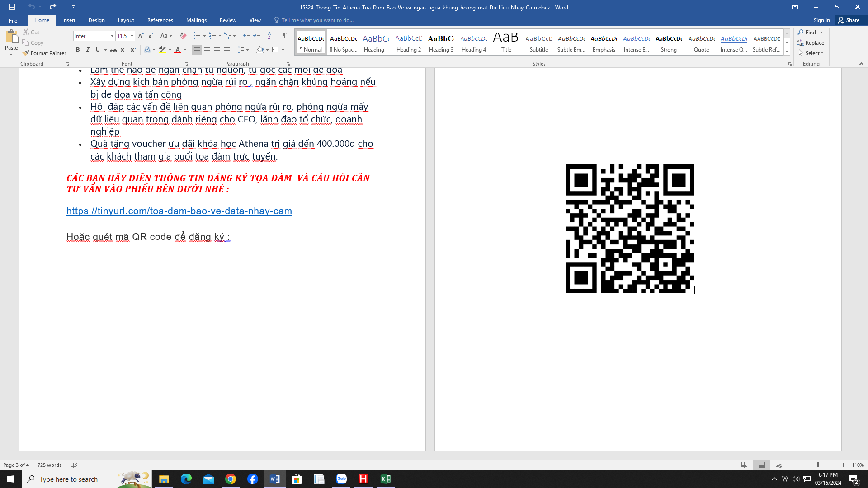
Task: Clear all formatting with eraser icon
Action: (183, 36)
